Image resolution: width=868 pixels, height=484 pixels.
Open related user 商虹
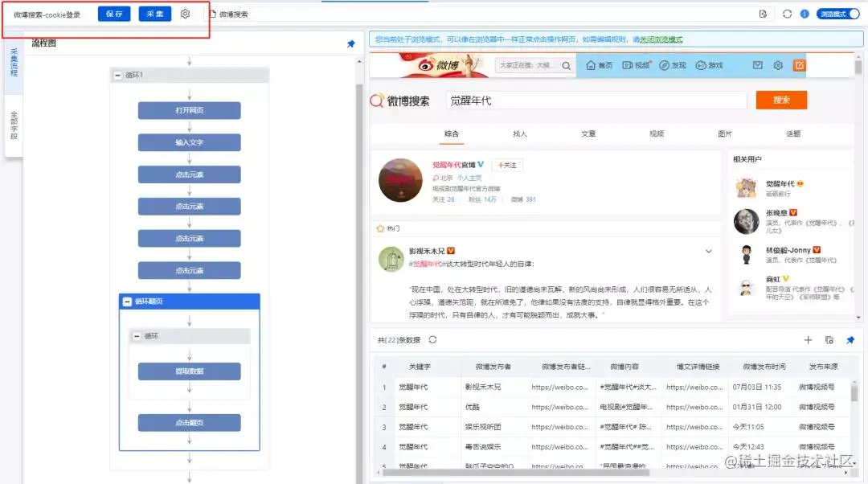[x=773, y=279]
